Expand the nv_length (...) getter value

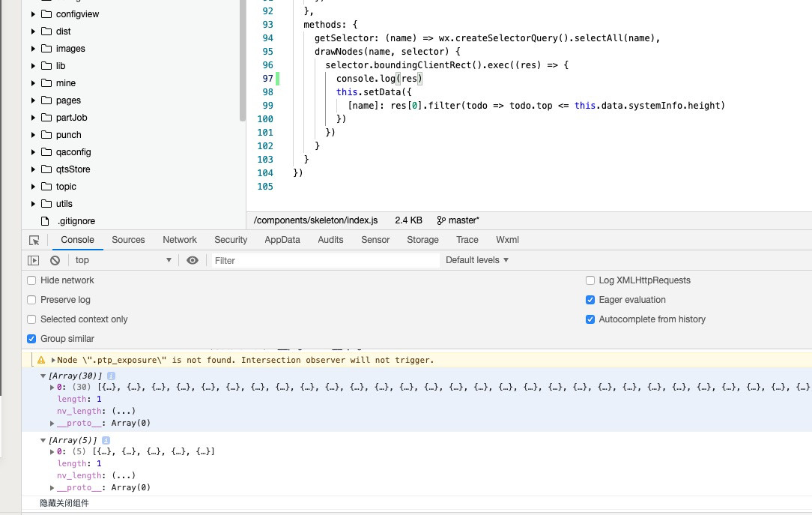pyautogui.click(x=123, y=412)
